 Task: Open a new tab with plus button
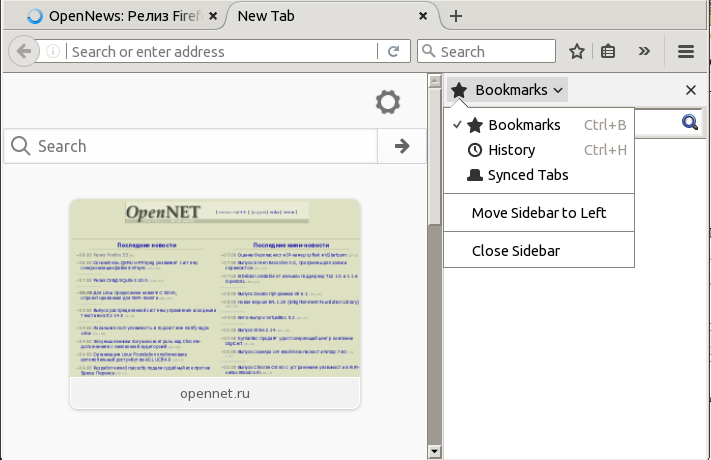click(x=456, y=16)
